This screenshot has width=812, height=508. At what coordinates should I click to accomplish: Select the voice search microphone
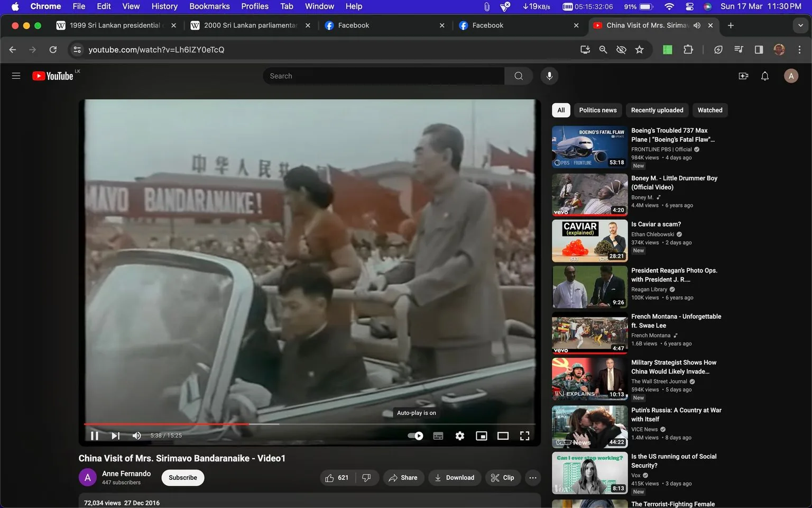click(549, 76)
